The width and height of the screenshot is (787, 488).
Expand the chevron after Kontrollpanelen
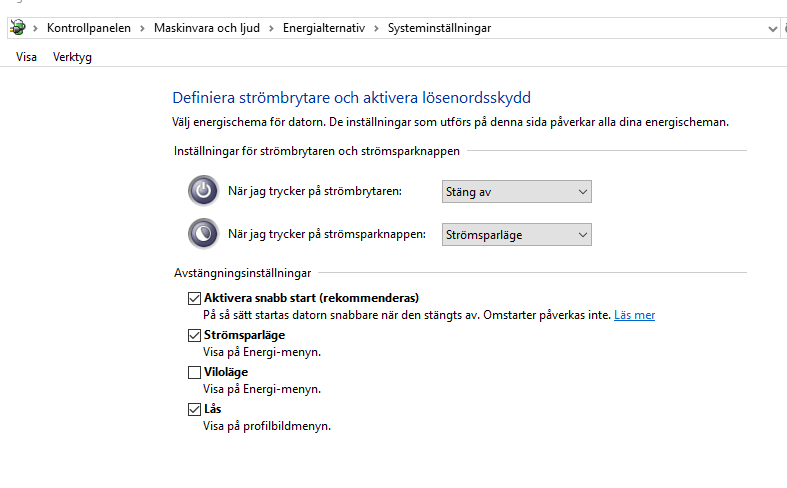[143, 28]
